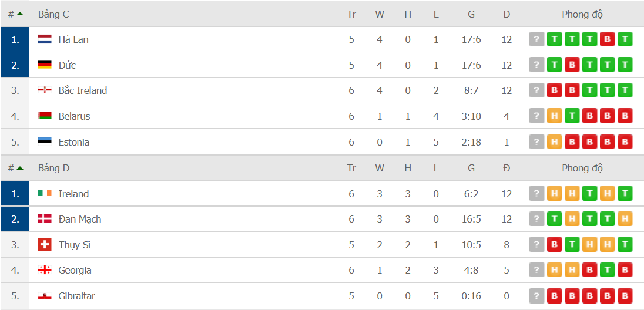Click the orange H draw badge in Belarus row
The width and height of the screenshot is (644, 310).
[x=555, y=116]
